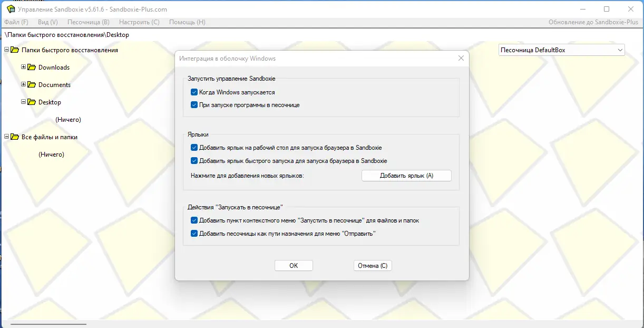Maximize the Sandboxie control window
Viewport: 644px width, 328px height.
607,9
